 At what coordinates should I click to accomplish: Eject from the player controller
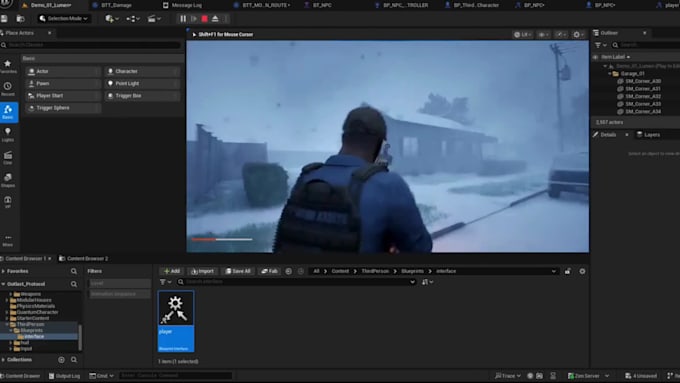point(215,19)
